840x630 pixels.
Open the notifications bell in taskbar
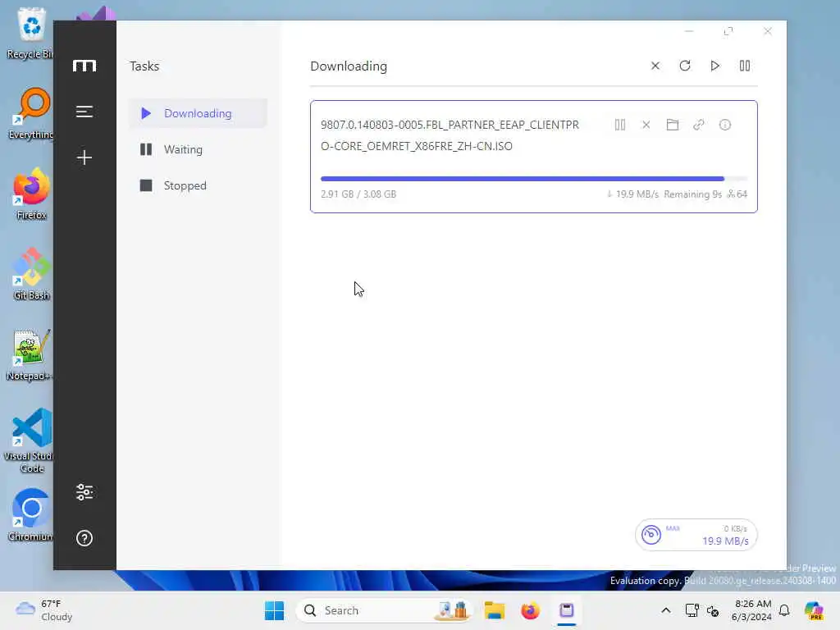tap(784, 610)
